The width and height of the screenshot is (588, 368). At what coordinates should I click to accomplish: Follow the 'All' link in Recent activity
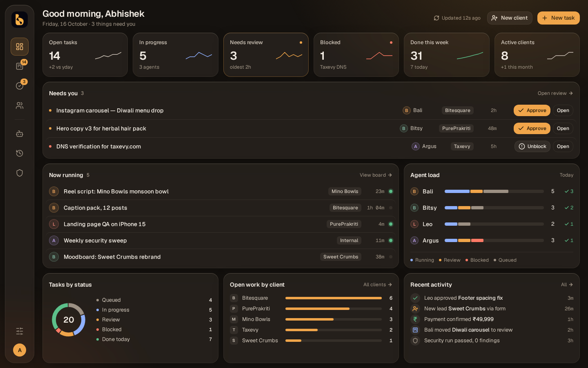point(567,285)
